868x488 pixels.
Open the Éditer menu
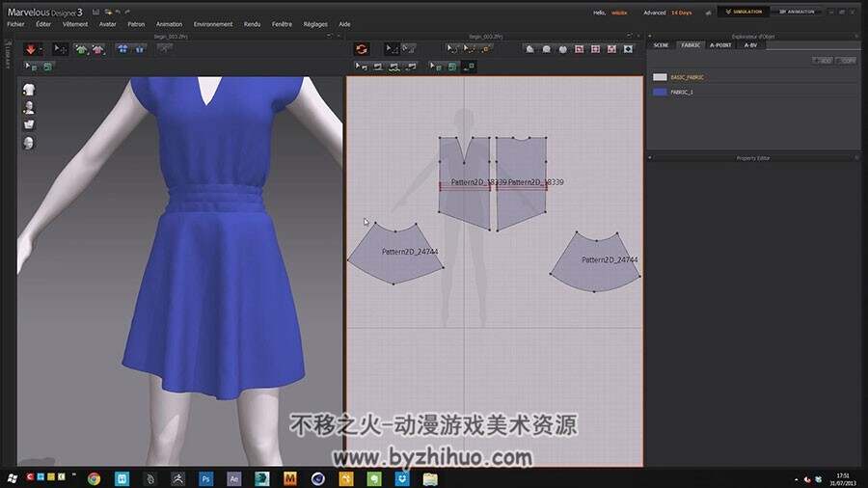coord(43,24)
